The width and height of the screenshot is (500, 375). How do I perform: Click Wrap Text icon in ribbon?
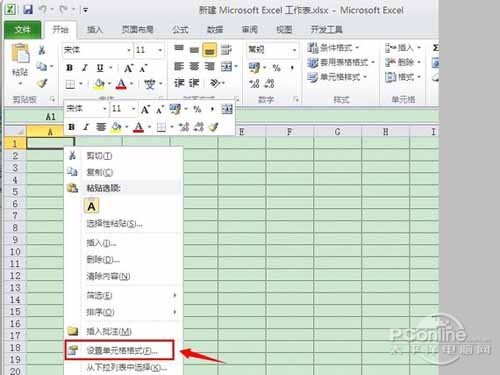pos(226,50)
